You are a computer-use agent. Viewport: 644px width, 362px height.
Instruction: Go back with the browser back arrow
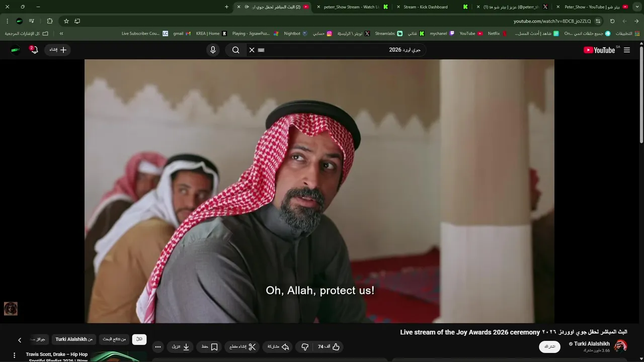tap(636, 21)
